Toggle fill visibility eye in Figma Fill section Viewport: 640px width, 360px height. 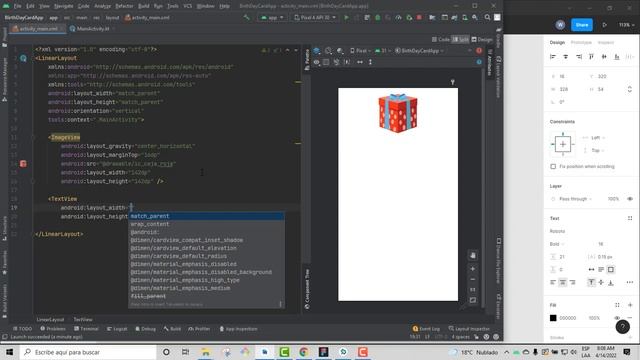click(617, 318)
